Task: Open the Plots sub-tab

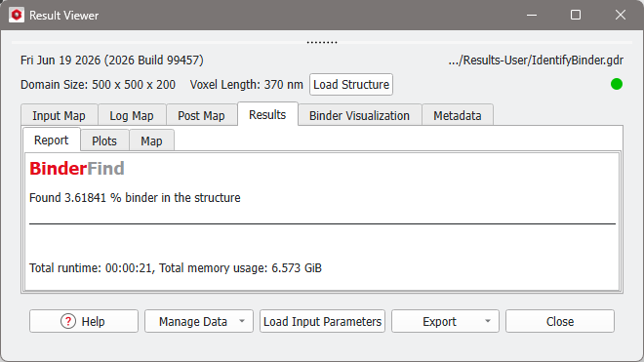Action: (x=104, y=141)
